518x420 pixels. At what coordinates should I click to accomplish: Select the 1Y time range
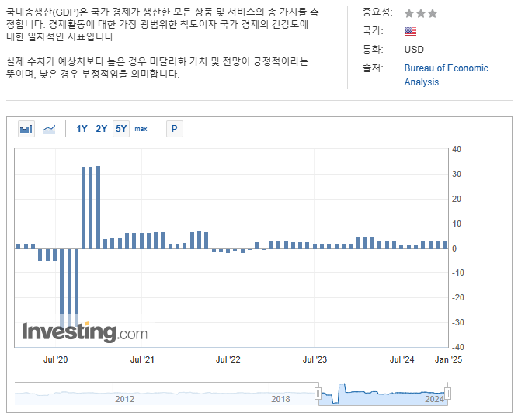click(x=82, y=129)
